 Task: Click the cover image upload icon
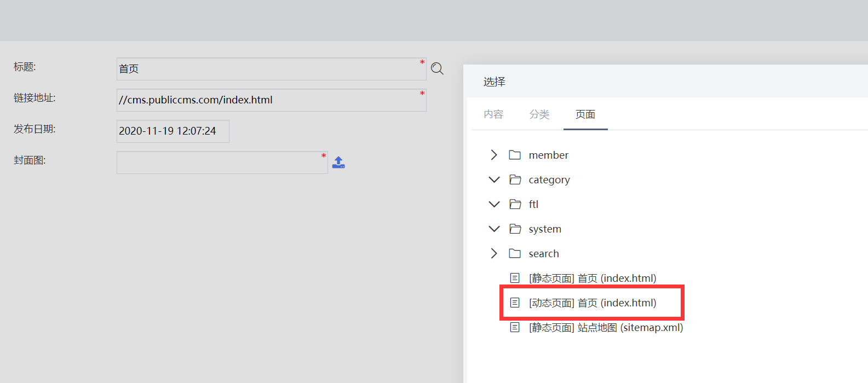[338, 163]
